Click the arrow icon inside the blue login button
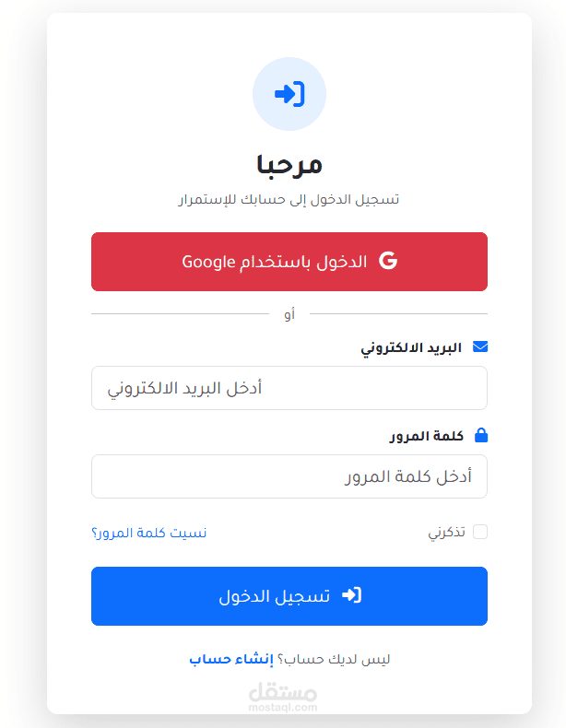 click(351, 595)
